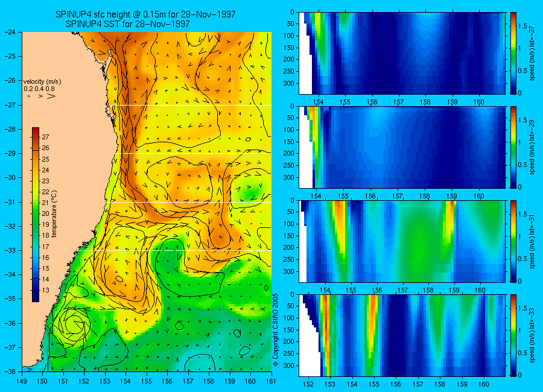The height and width of the screenshot is (392, 543).
Task: Click the "1.5" tick on the lat=-27 speed colorbar
Action: click(522, 26)
